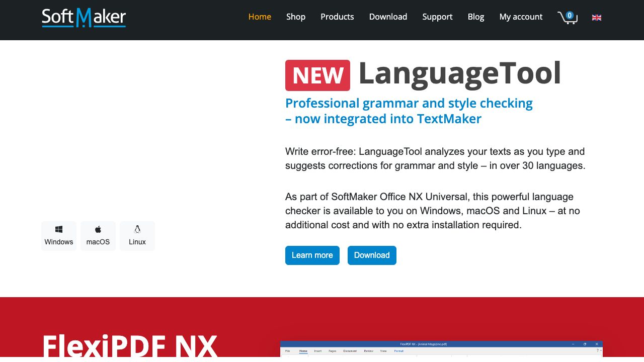Select the macOS platform tab
The image size is (644, 362).
(x=98, y=236)
